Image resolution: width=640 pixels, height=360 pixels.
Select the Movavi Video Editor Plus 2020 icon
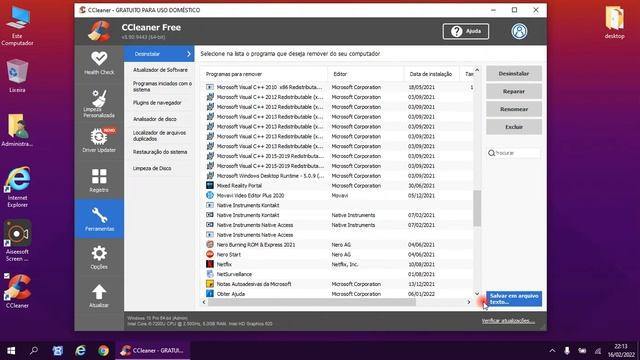pyautogui.click(x=210, y=196)
